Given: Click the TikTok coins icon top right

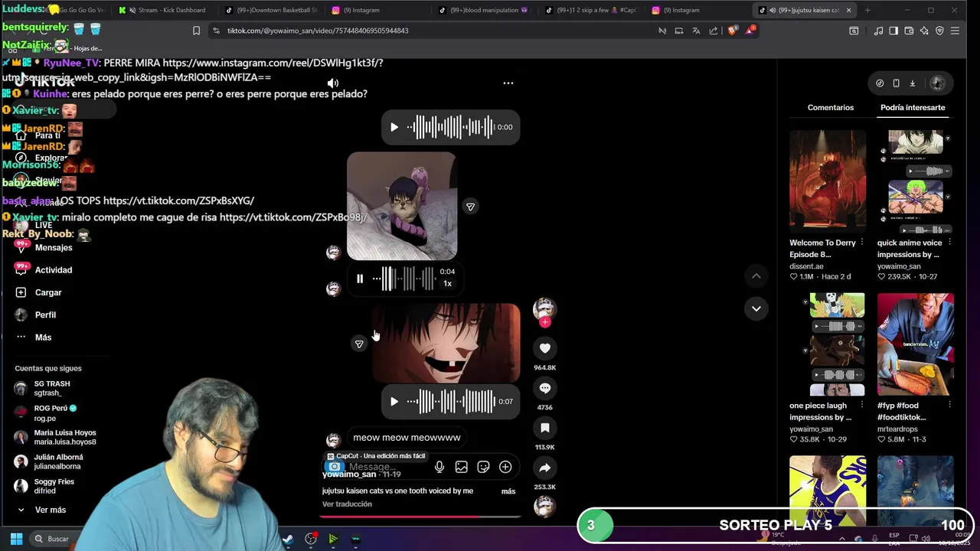Looking at the screenshot, I should (x=880, y=83).
